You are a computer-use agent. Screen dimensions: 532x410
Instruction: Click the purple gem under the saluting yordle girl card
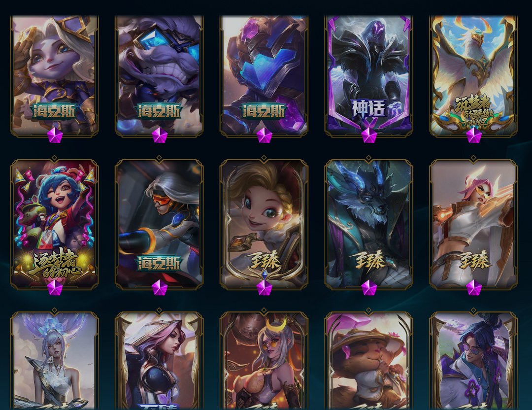coord(55,136)
